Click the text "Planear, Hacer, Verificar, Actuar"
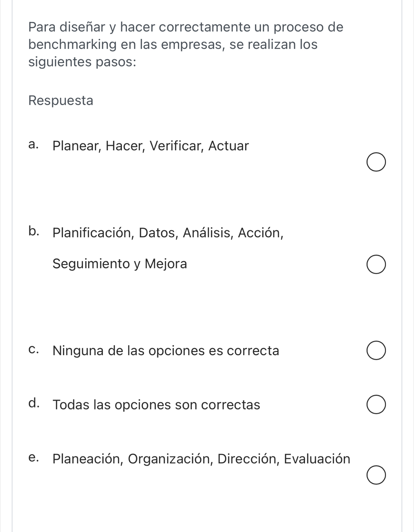 point(150,146)
